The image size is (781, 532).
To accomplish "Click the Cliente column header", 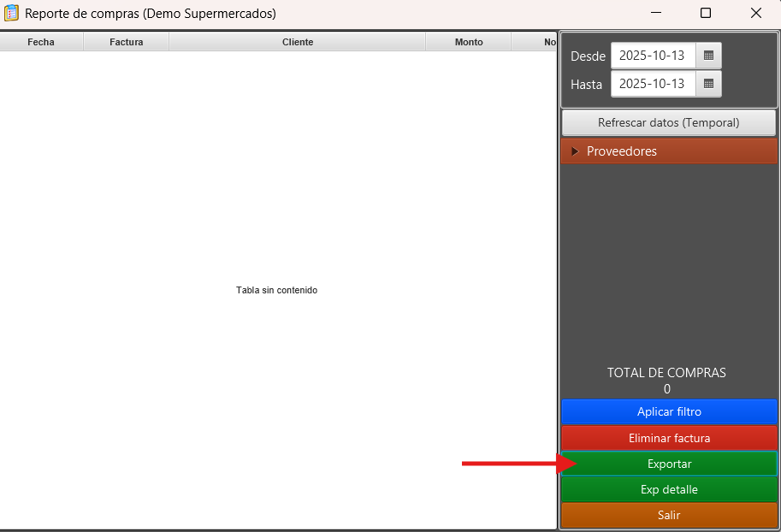I will point(298,42).
